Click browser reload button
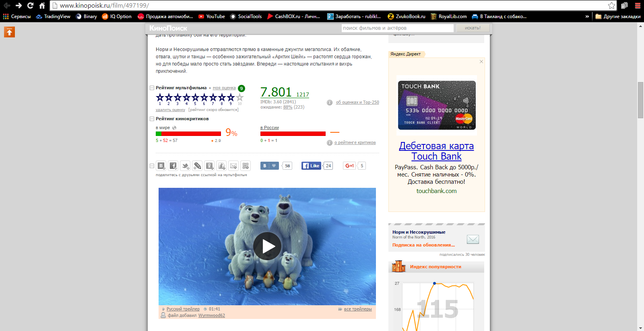Screen dimensions: 644x331 coord(30,6)
